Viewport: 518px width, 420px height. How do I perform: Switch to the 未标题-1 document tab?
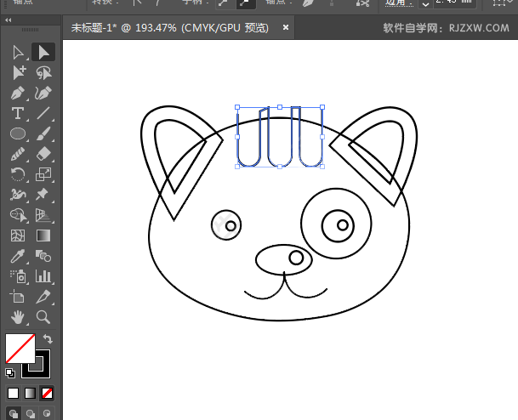(170, 28)
